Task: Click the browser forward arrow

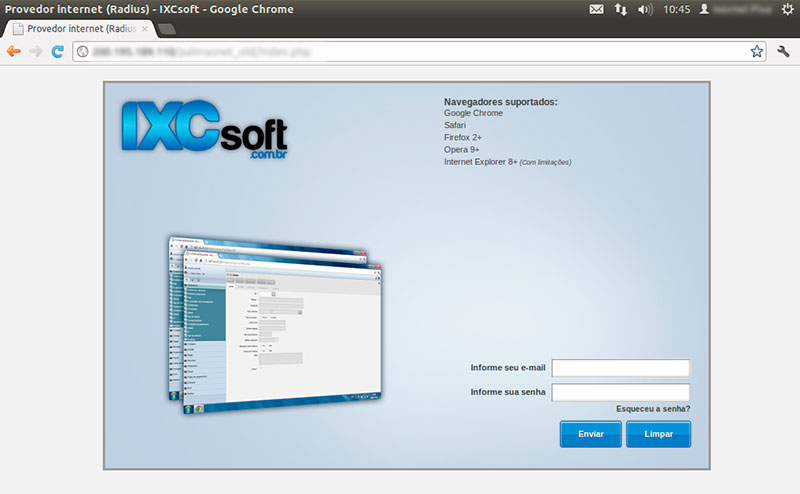Action: tap(36, 51)
